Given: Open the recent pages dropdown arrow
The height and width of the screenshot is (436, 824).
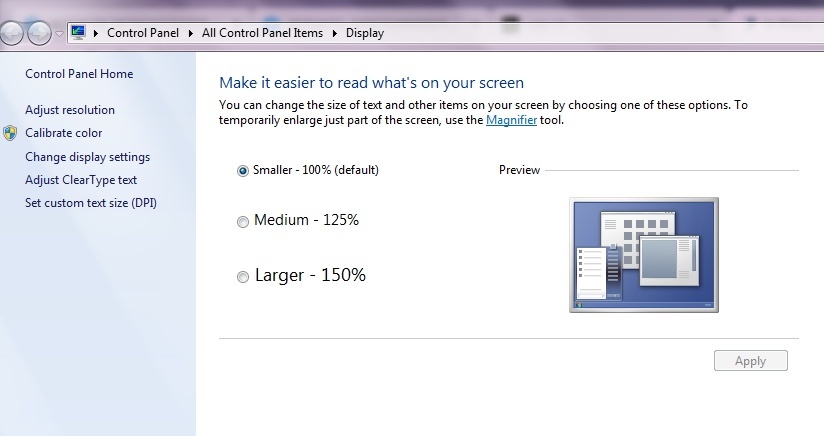Looking at the screenshot, I should pyautogui.click(x=59, y=34).
